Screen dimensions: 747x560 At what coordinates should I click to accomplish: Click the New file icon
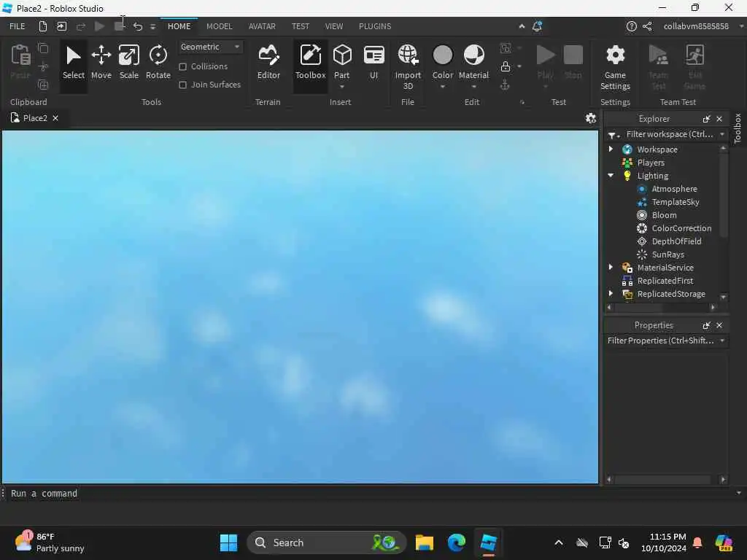click(x=43, y=26)
